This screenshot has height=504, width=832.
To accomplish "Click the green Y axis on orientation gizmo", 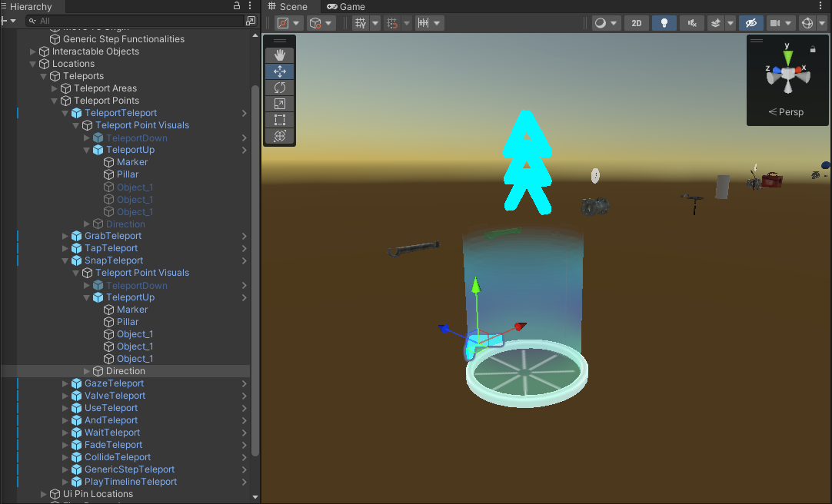I will pos(787,56).
